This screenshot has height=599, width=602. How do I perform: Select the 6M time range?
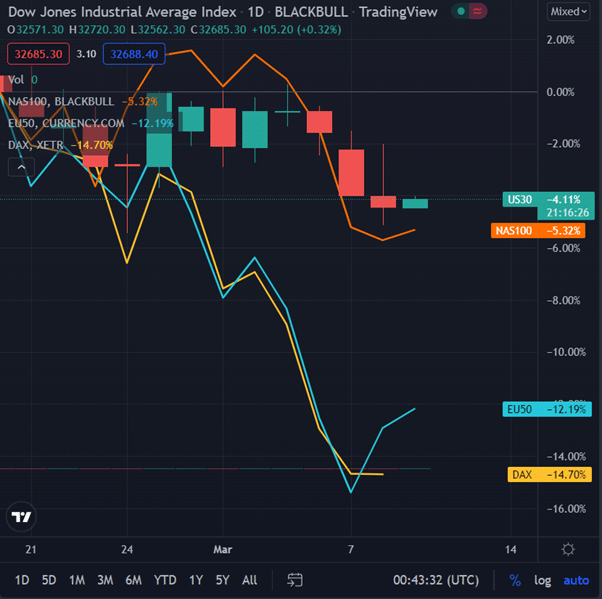133,580
